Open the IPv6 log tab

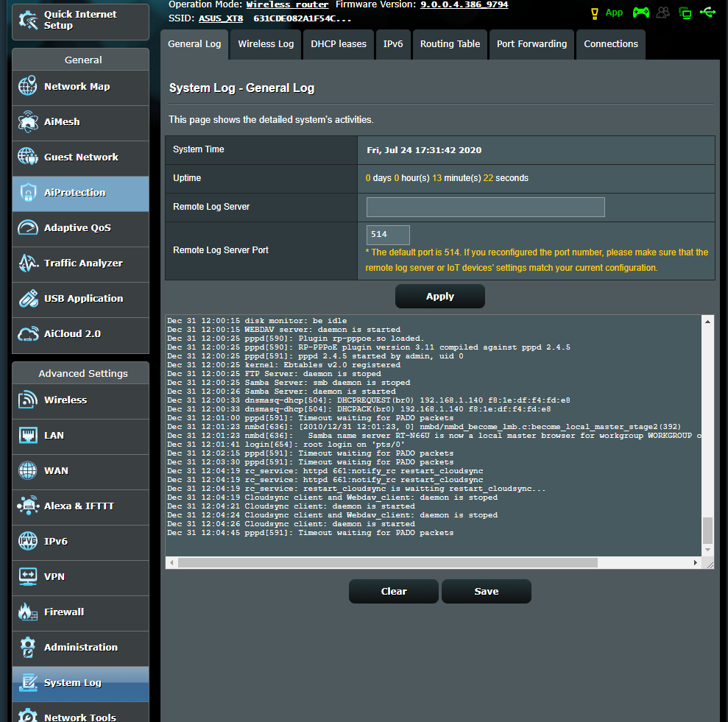pyautogui.click(x=393, y=44)
